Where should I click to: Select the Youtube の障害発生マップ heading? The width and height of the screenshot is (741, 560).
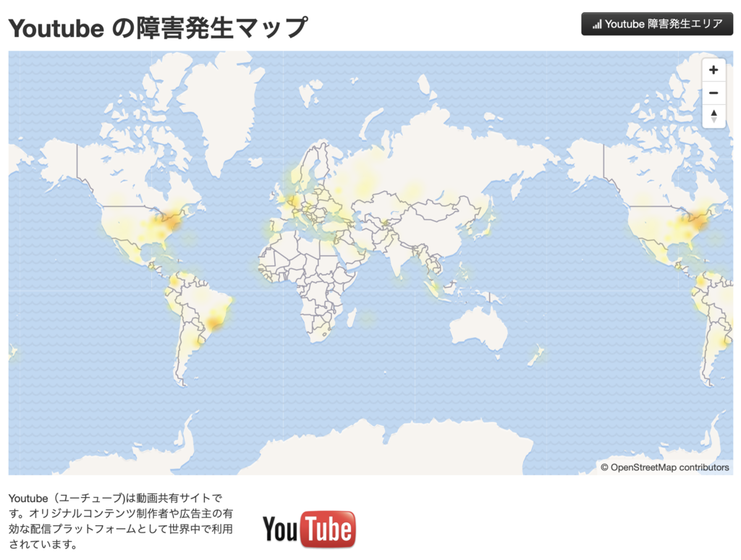[x=158, y=27]
